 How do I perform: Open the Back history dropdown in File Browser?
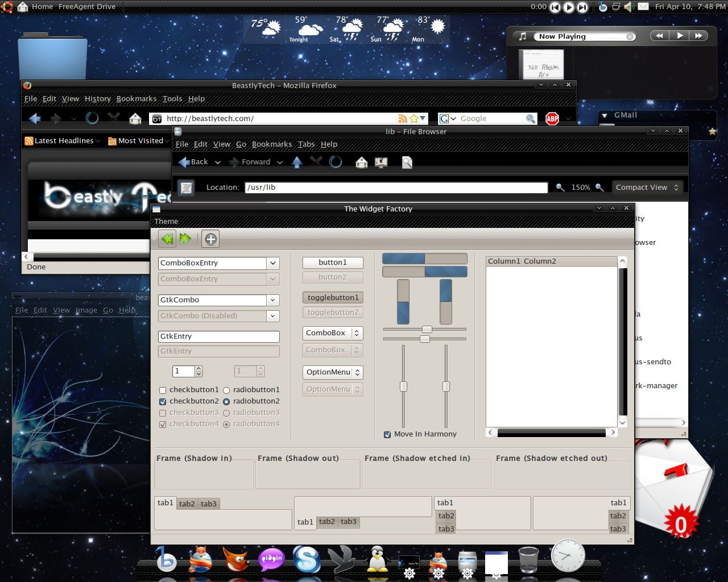pyautogui.click(x=217, y=163)
